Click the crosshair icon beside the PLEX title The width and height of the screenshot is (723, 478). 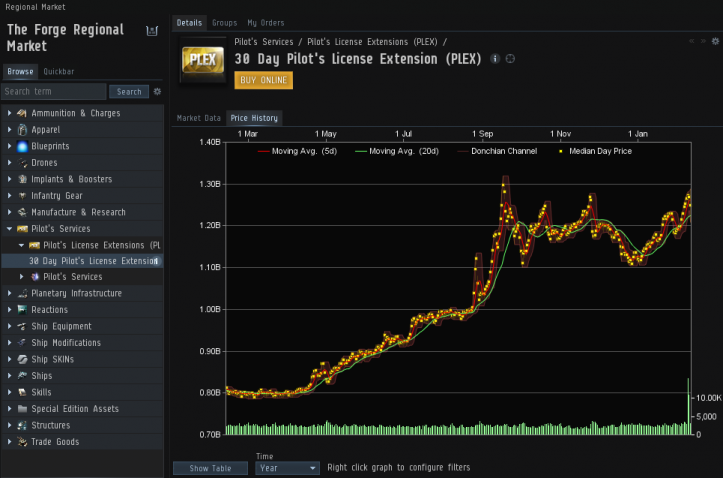(x=510, y=59)
